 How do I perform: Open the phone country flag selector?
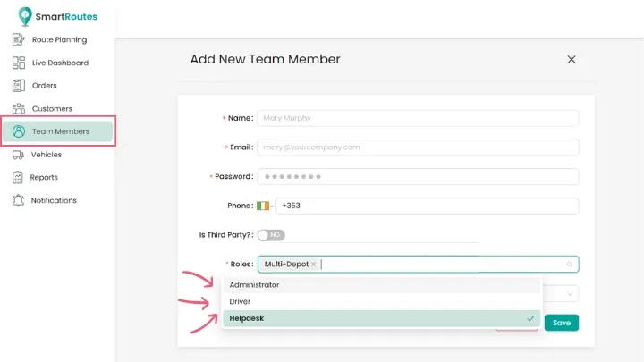point(264,206)
